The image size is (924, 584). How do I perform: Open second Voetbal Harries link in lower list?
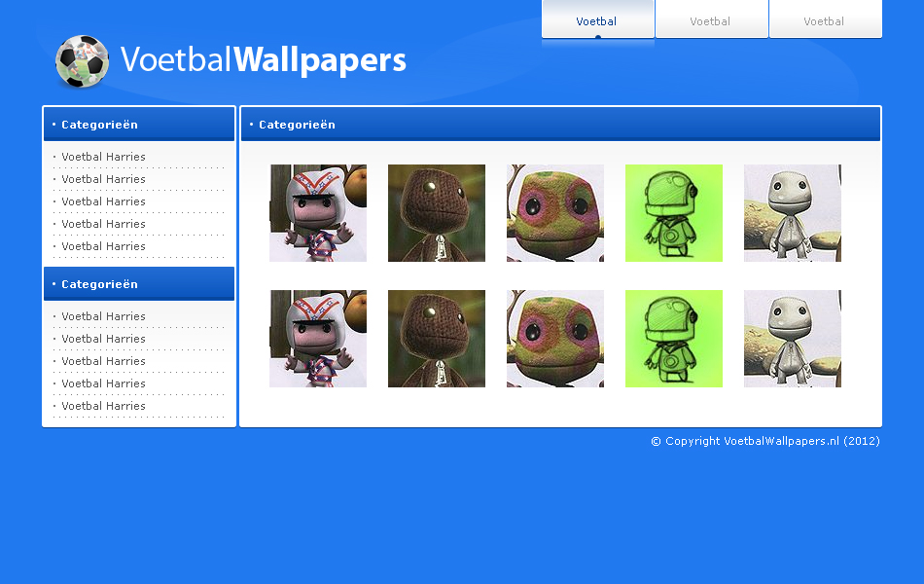pyautogui.click(x=104, y=339)
